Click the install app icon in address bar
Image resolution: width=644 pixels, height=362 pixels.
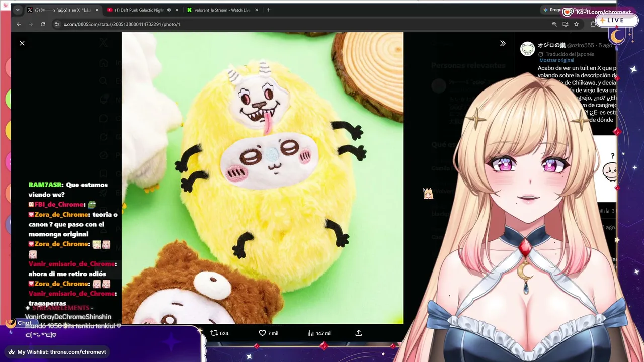(566, 24)
